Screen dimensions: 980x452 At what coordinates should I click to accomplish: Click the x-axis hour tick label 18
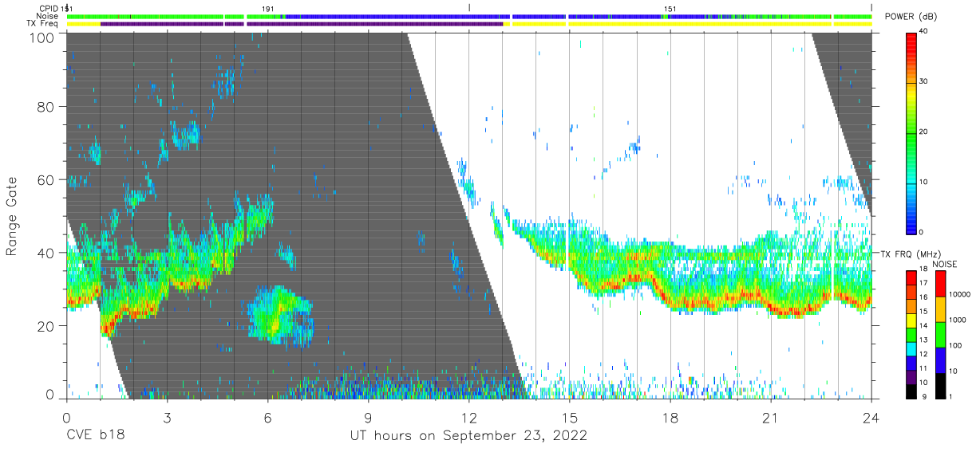click(670, 417)
